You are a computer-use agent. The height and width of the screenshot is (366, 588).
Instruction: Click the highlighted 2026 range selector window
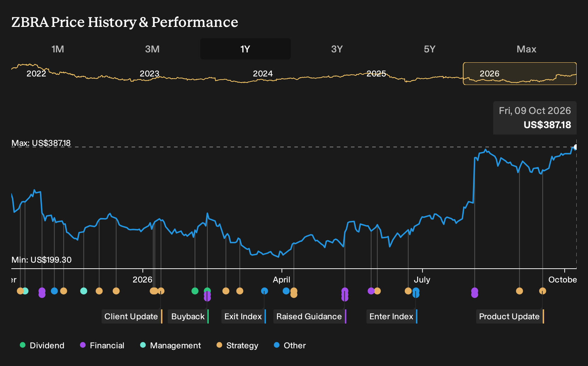click(x=520, y=74)
